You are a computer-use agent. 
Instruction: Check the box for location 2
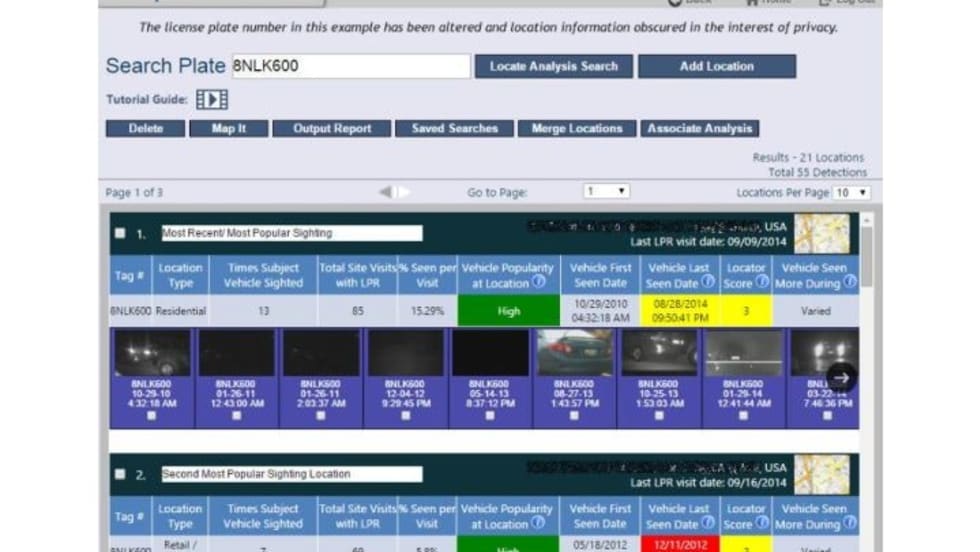pyautogui.click(x=120, y=474)
